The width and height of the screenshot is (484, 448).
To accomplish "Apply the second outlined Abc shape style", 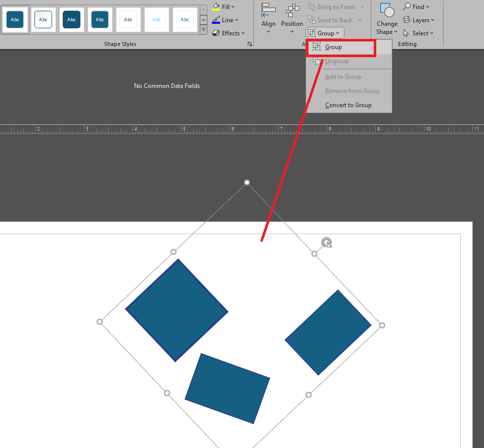I will point(43,19).
